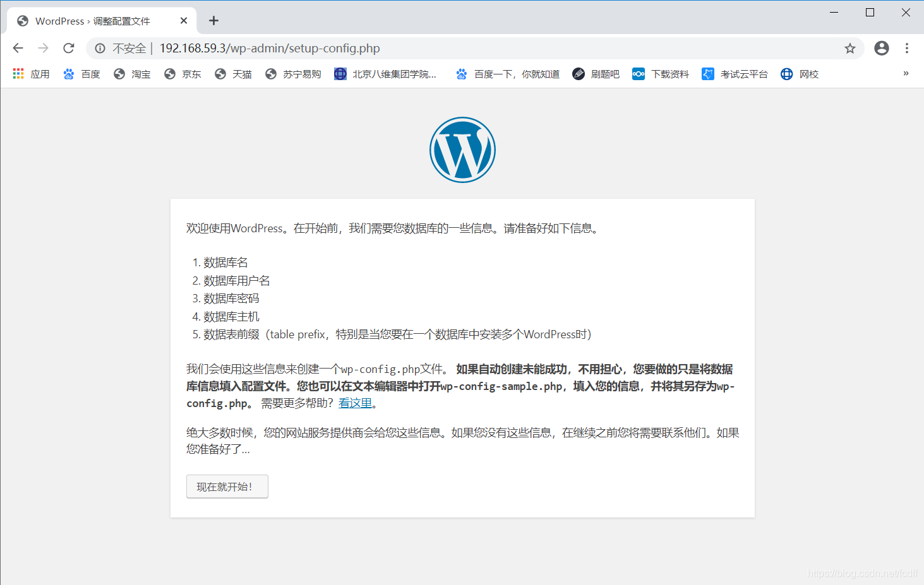Screen dimensions: 924x585
Task: Click the WordPress logo
Action: [462, 150]
